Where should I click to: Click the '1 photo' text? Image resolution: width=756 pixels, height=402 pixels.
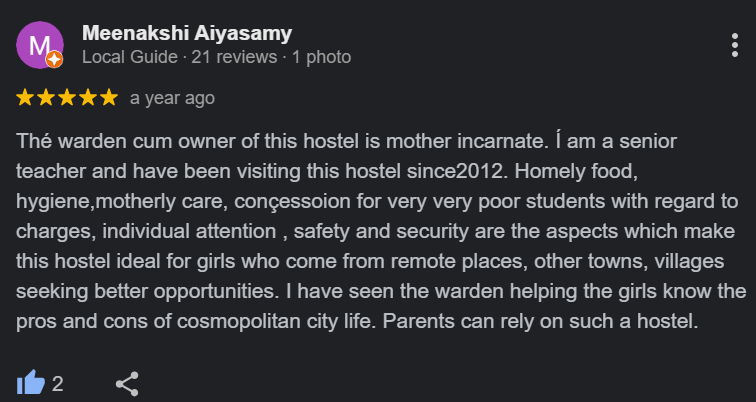(321, 58)
